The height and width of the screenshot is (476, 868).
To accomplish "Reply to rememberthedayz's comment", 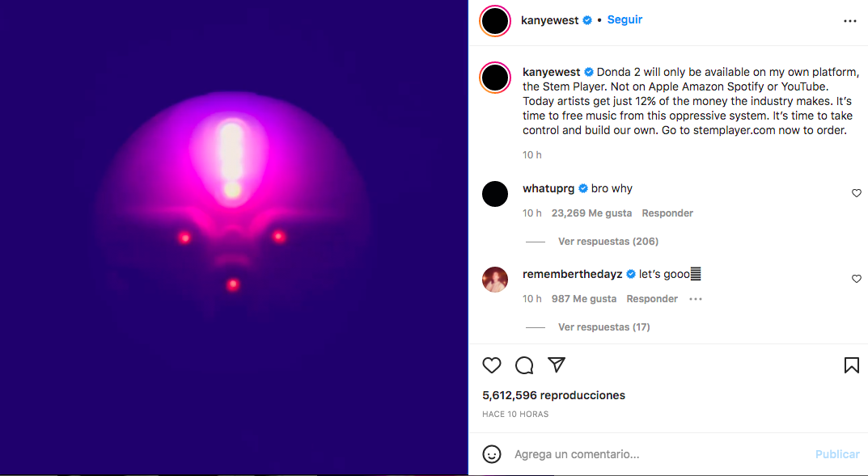I will (x=652, y=299).
